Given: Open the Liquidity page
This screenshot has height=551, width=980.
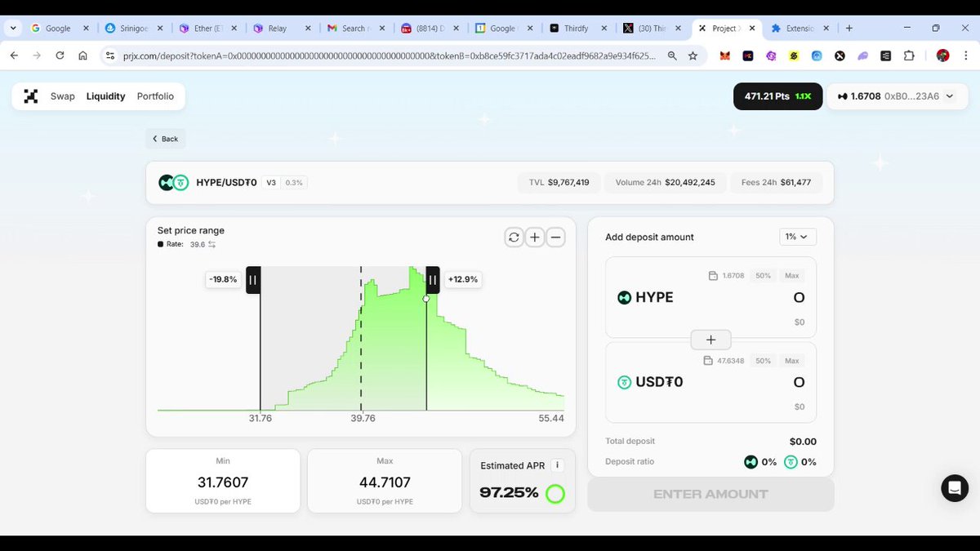Looking at the screenshot, I should (105, 96).
